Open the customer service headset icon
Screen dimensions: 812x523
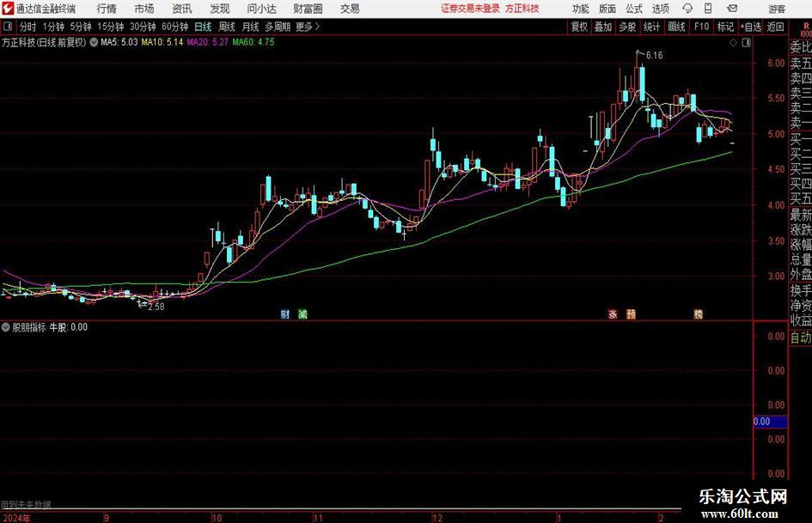tap(687, 9)
